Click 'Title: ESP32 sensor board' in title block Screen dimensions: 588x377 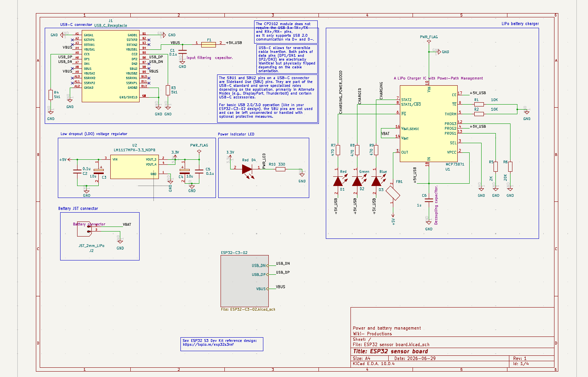pyautogui.click(x=391, y=352)
